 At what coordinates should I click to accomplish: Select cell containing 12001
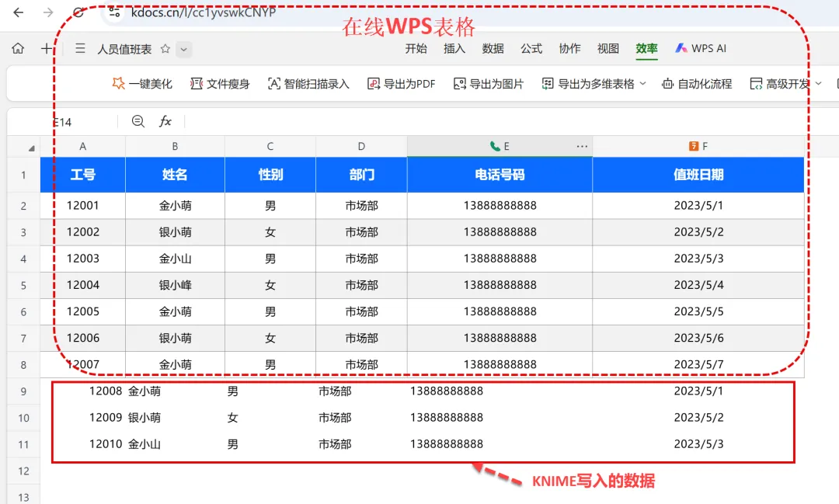(x=83, y=206)
